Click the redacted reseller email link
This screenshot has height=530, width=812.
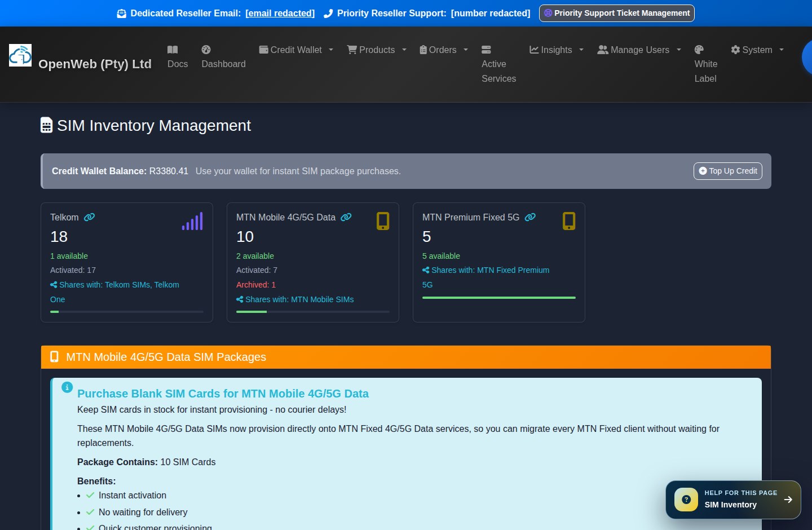(x=280, y=13)
